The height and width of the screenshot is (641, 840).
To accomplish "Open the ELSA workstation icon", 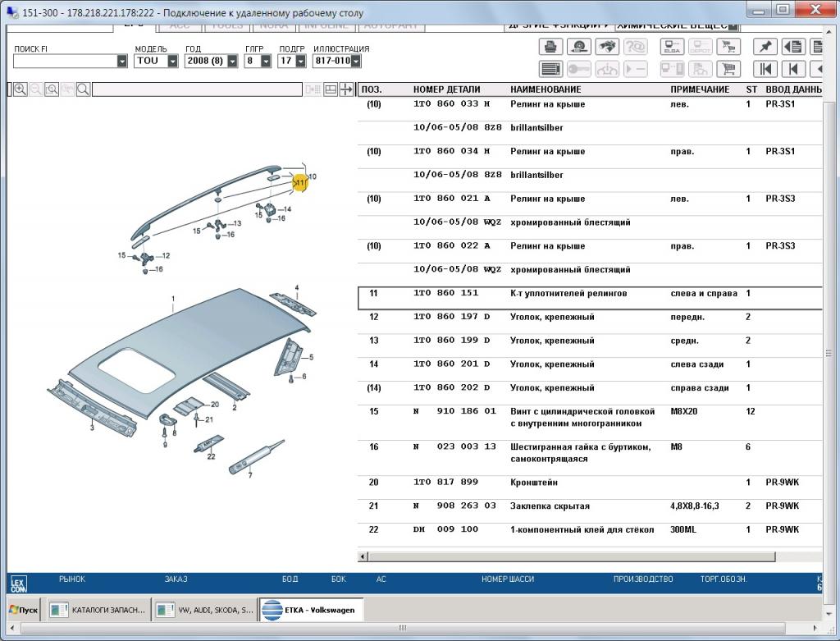I will [x=672, y=47].
